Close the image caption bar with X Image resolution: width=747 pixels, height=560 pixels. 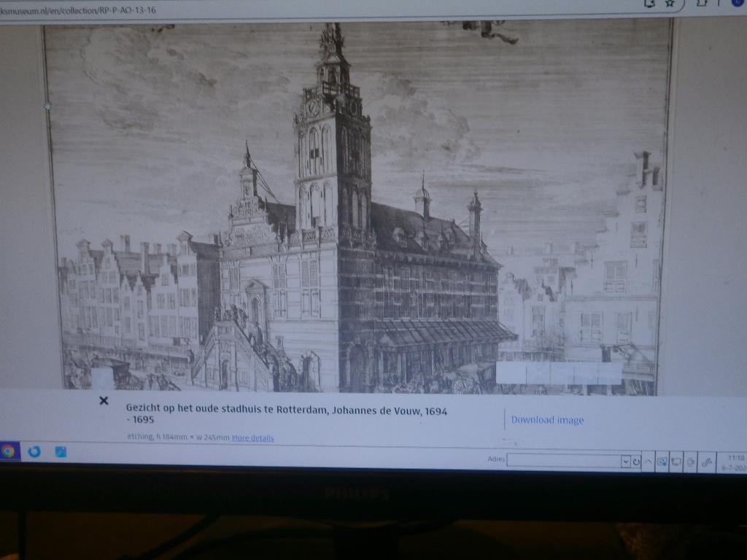[x=104, y=401]
